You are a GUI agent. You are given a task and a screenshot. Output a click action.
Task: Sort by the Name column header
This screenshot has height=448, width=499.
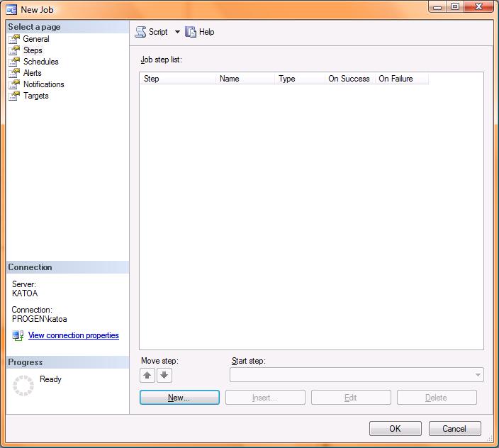pyautogui.click(x=245, y=79)
